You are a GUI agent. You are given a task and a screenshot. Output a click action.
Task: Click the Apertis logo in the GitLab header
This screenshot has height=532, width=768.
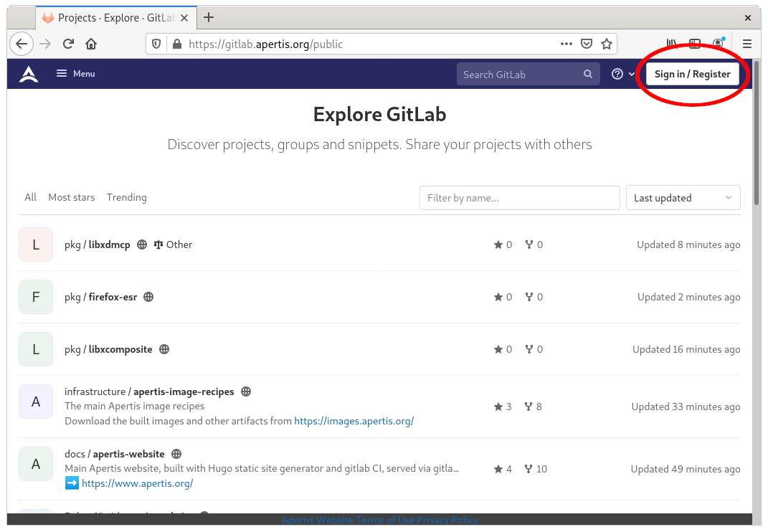pos(29,74)
